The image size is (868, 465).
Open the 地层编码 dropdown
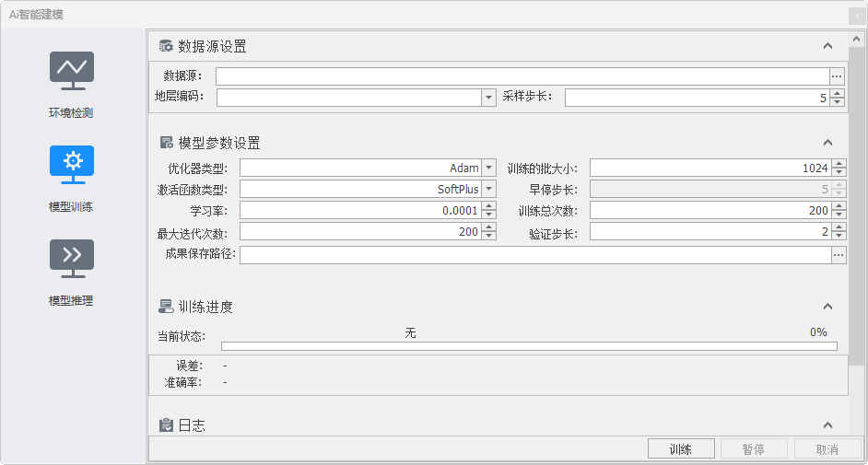tap(488, 98)
